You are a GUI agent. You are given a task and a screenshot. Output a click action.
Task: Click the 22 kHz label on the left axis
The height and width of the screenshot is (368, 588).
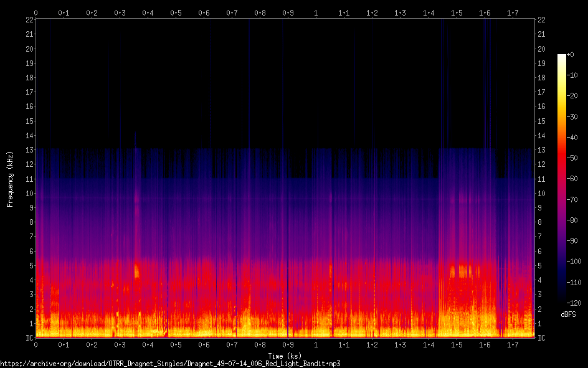click(27, 20)
